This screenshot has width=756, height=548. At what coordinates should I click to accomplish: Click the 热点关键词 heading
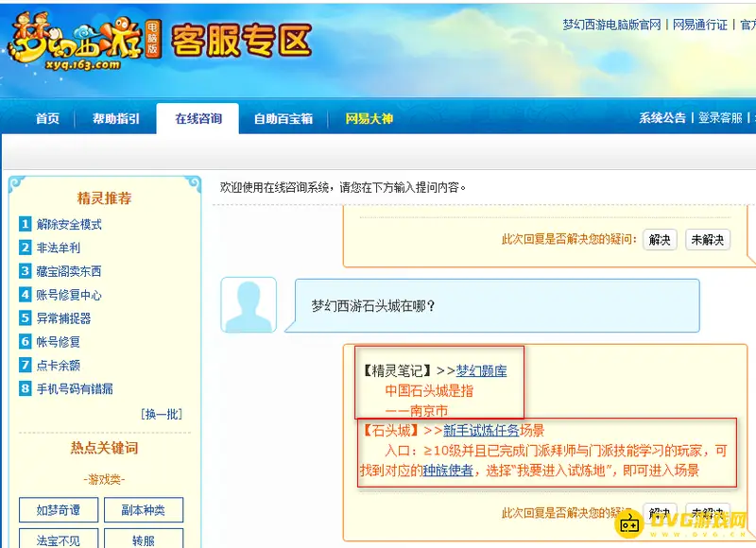[105, 448]
